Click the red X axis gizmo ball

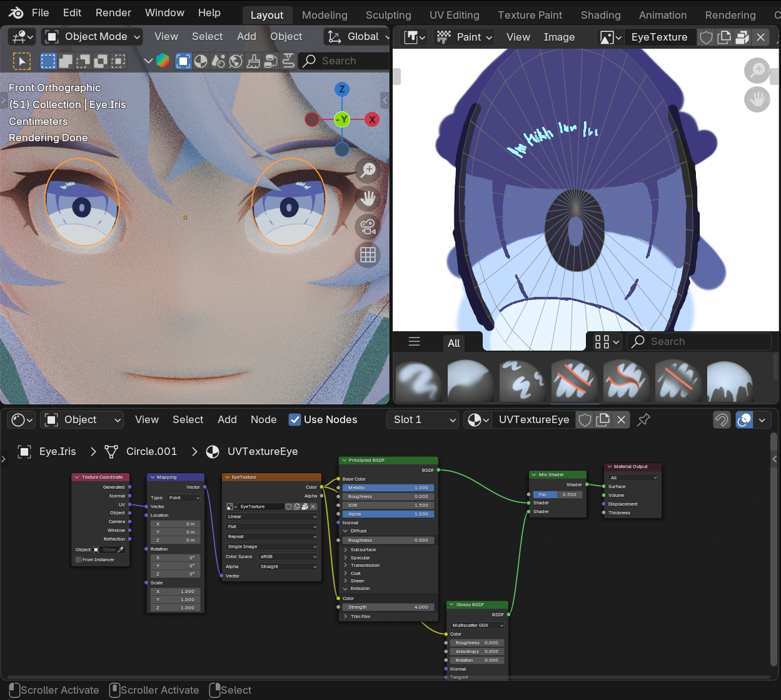(372, 119)
